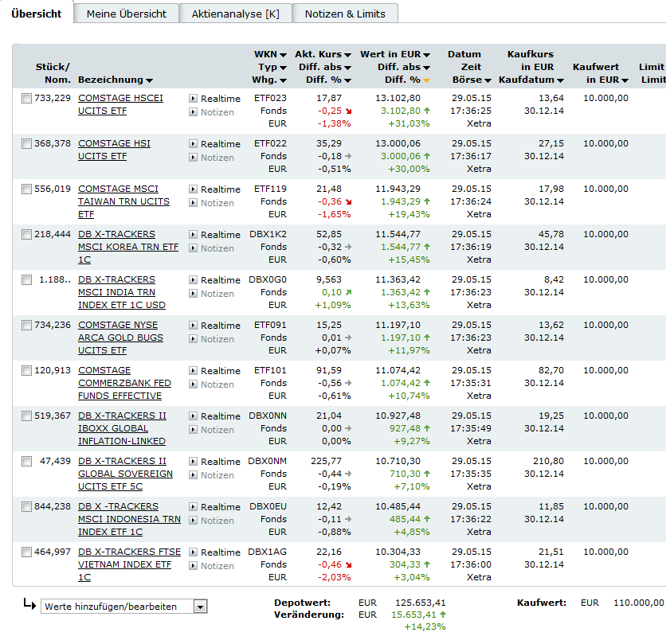Image resolution: width=666 pixels, height=644 pixels.
Task: Open Realtime icon for IBOXX GLOBAL INFLATION-LINKED row
Action: coord(193,416)
